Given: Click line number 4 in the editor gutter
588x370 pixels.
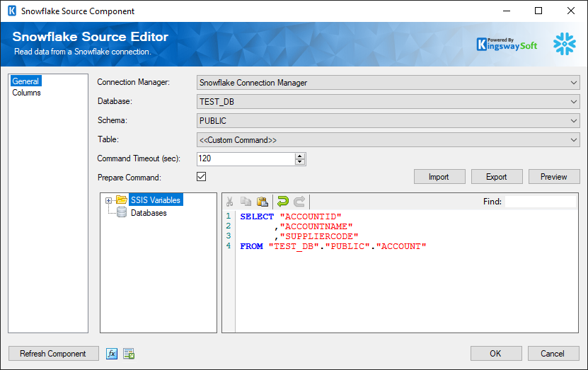Looking at the screenshot, I should coord(229,246).
